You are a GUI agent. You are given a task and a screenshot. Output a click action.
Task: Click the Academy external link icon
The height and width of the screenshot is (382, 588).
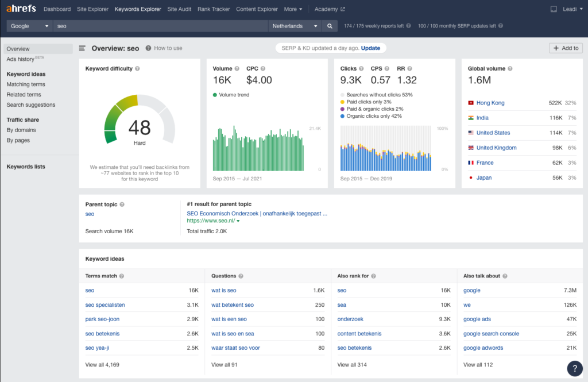tap(342, 9)
